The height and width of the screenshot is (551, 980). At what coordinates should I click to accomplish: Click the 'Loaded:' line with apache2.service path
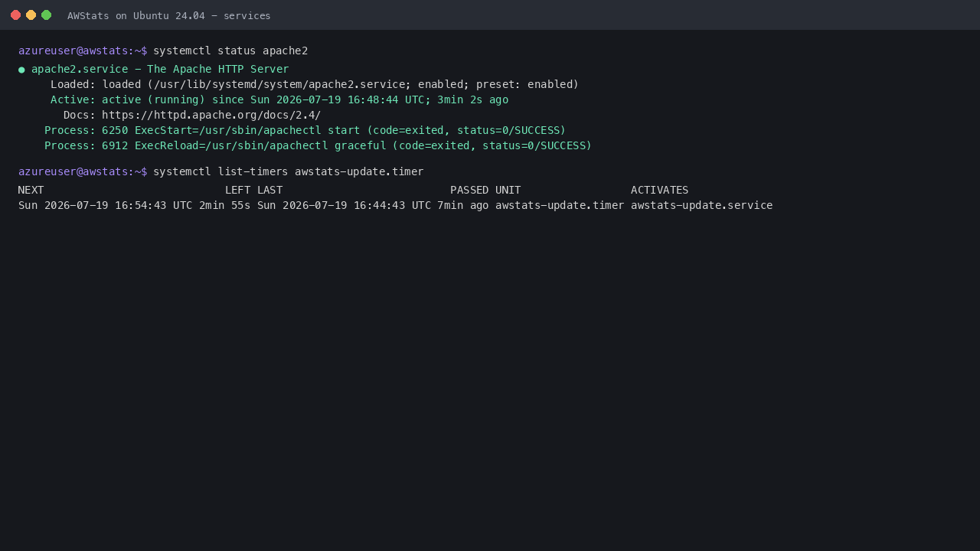pos(315,84)
